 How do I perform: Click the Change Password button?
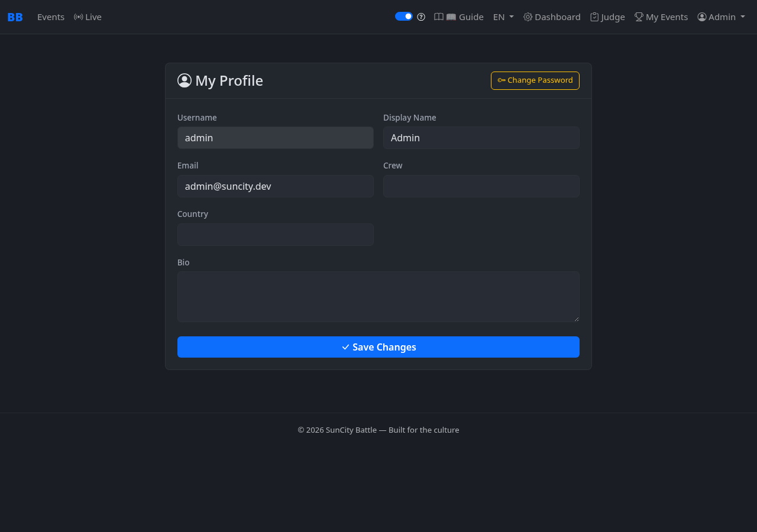coord(535,80)
